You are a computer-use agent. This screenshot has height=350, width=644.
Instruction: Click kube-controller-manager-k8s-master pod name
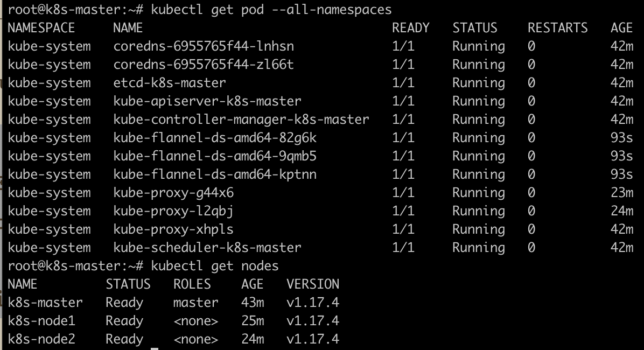241,120
